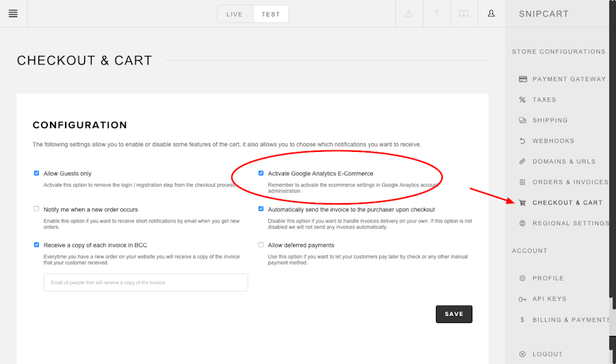Click the Notify me when a new order occurs label
616x364 pixels.
coord(91,209)
